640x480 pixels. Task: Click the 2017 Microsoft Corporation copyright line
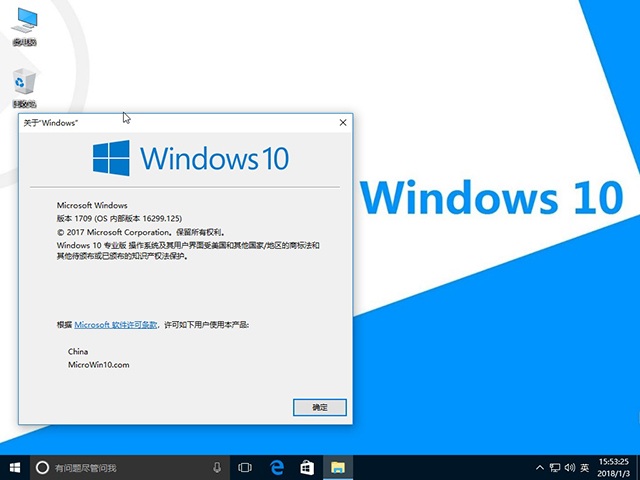140,232
